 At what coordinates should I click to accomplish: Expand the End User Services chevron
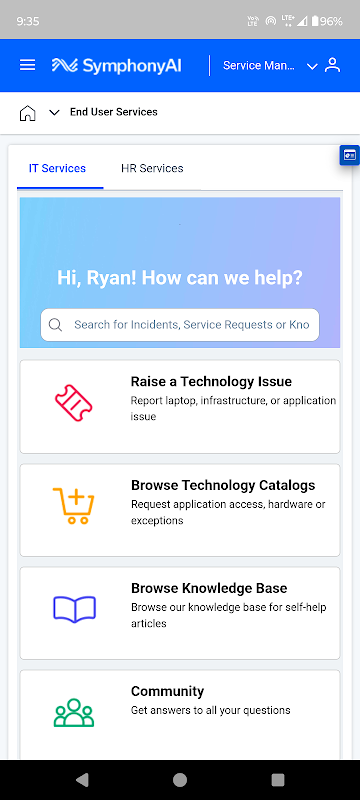[54, 112]
